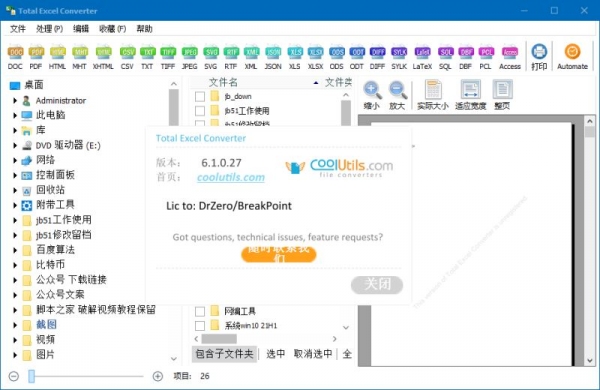Viewport: 600px width, 390px height.
Task: Pick the XLSX format icon
Action: [316, 57]
